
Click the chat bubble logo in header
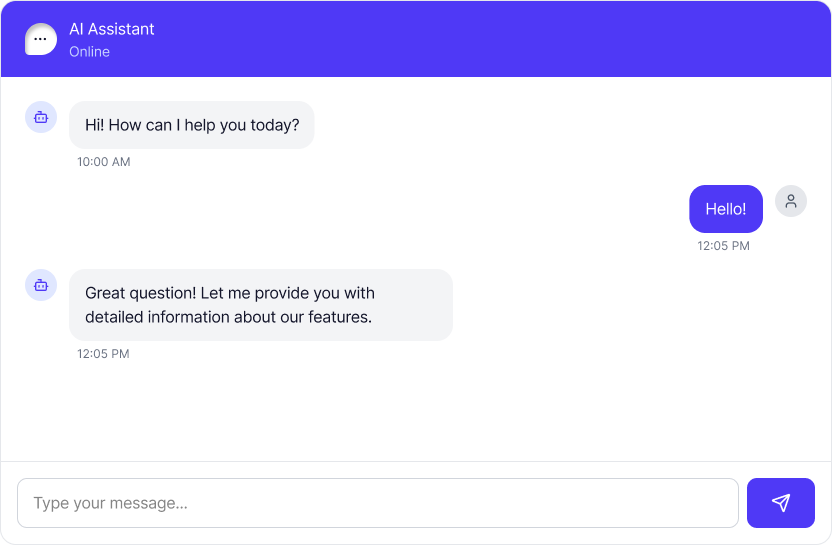[x=41, y=39]
